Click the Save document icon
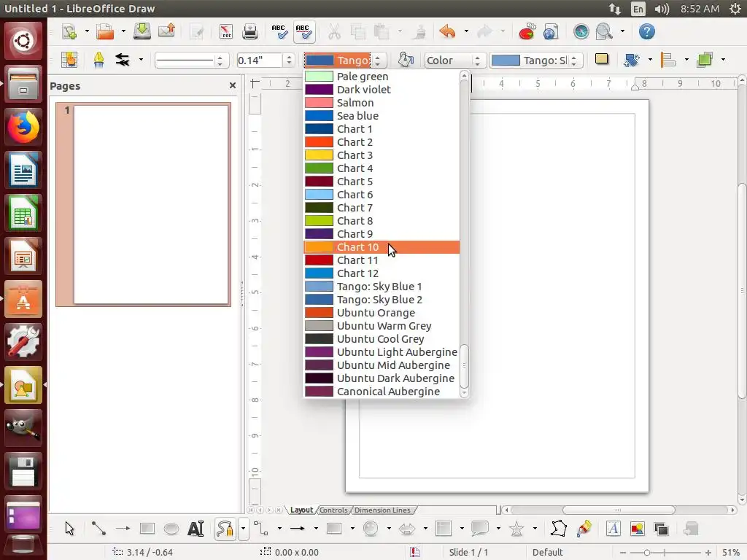 point(142,32)
